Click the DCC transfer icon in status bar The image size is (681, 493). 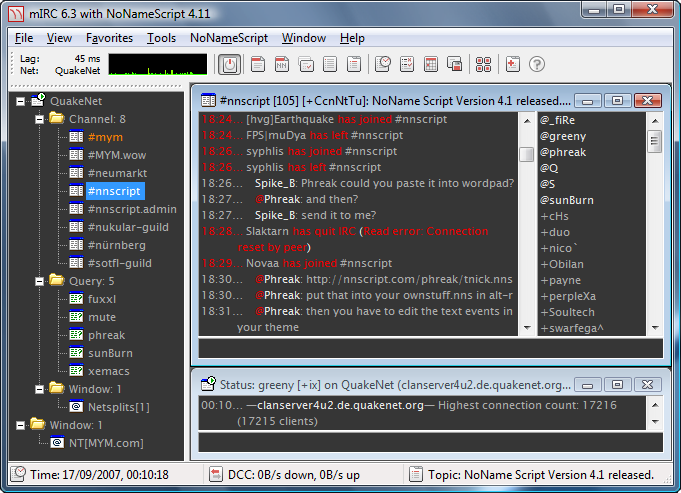pyautogui.click(x=215, y=474)
